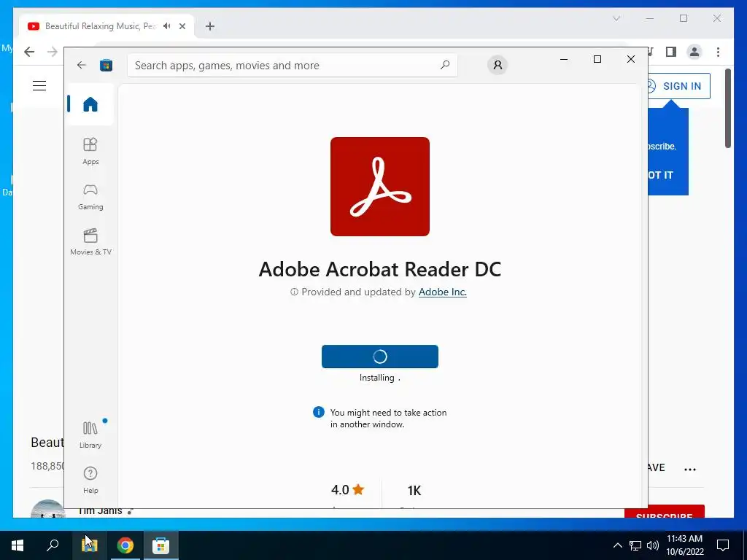The image size is (747, 560).
Task: Open the volume tray icon
Action: (653, 545)
